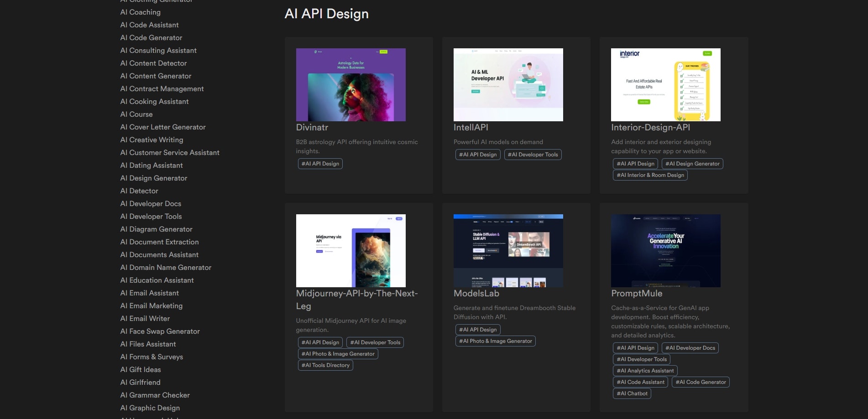This screenshot has width=868, height=419.
Task: Click #AI Photo & Image Generator tag on Midjourney card
Action: pyautogui.click(x=338, y=354)
